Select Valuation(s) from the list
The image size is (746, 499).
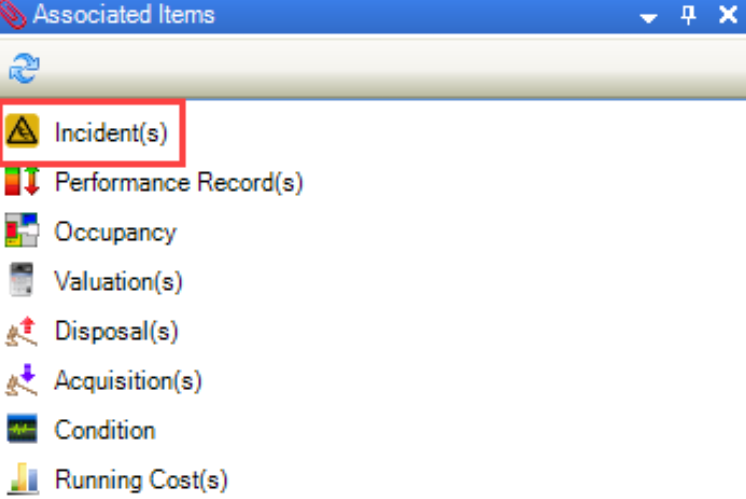pyautogui.click(x=119, y=282)
